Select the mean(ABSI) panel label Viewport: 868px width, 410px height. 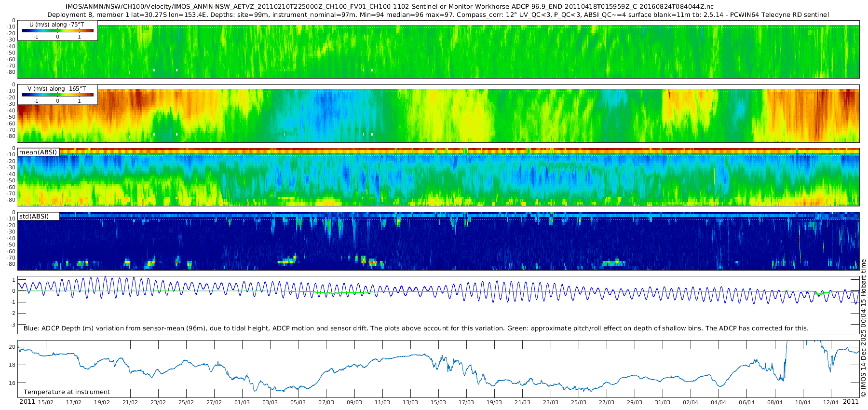[38, 152]
